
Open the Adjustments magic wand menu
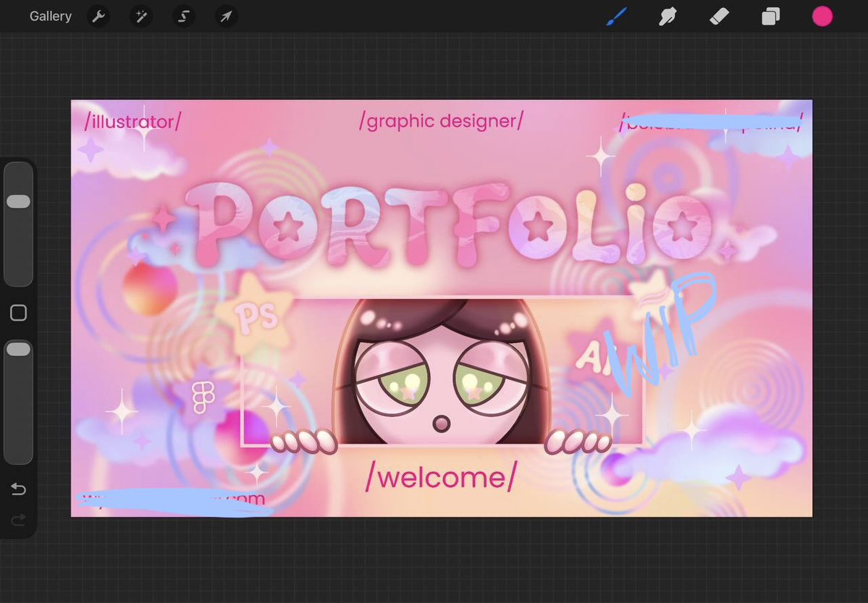coord(141,17)
